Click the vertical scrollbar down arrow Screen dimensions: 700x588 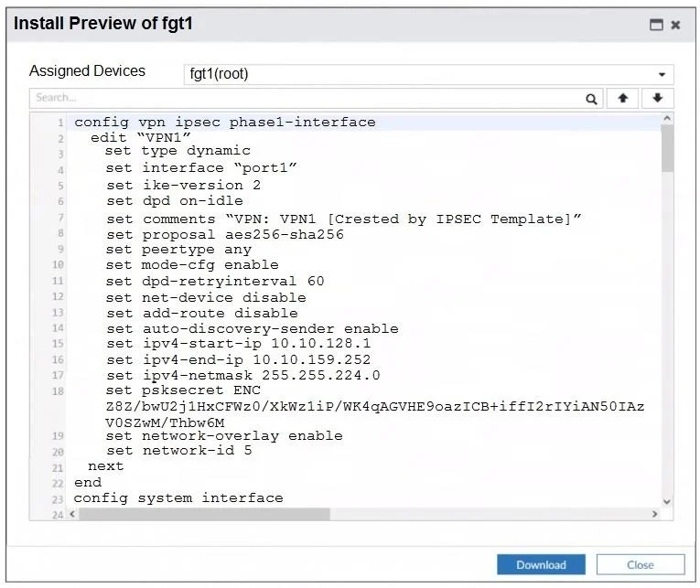(x=667, y=501)
